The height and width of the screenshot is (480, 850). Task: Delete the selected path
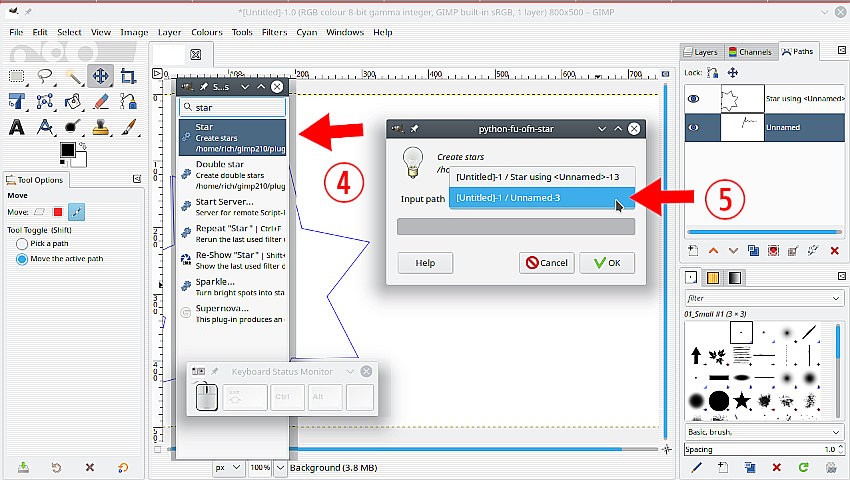click(x=834, y=251)
